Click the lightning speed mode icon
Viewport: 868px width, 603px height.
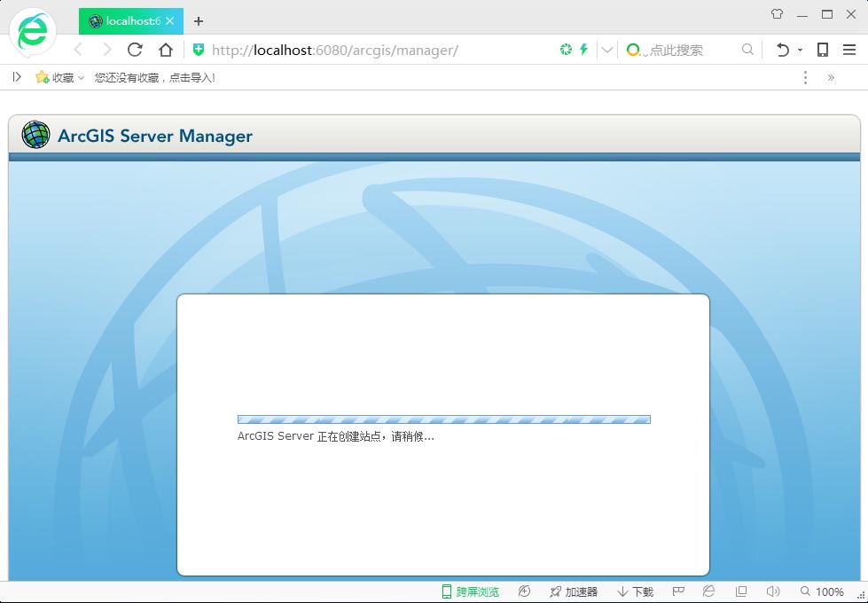click(583, 50)
